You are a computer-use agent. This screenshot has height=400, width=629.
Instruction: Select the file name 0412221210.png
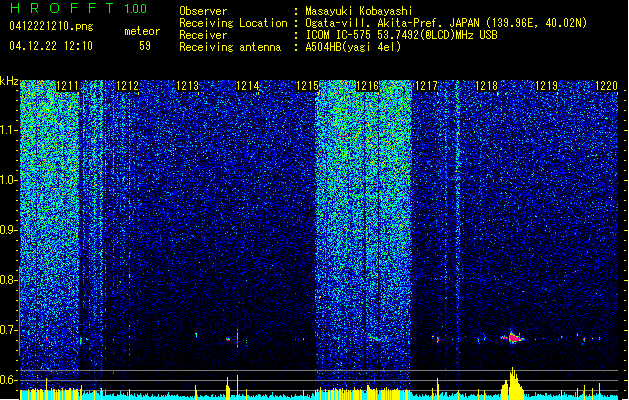coord(51,26)
